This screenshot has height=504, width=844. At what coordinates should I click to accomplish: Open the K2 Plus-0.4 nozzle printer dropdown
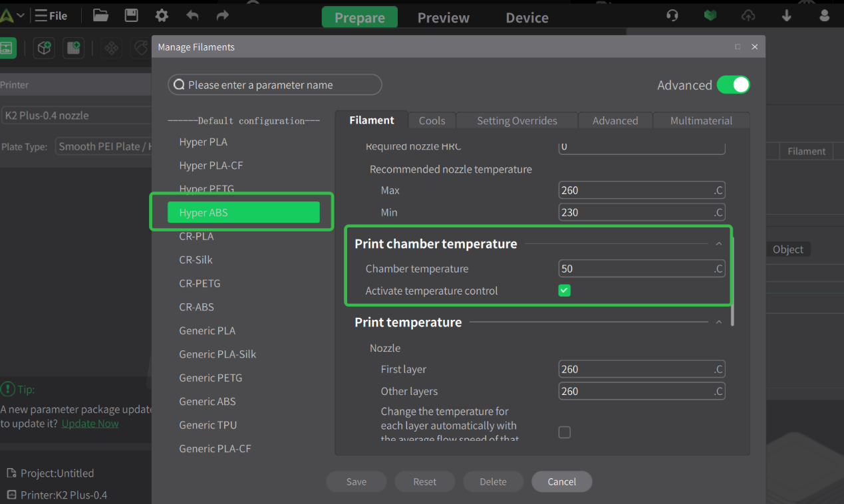point(76,115)
